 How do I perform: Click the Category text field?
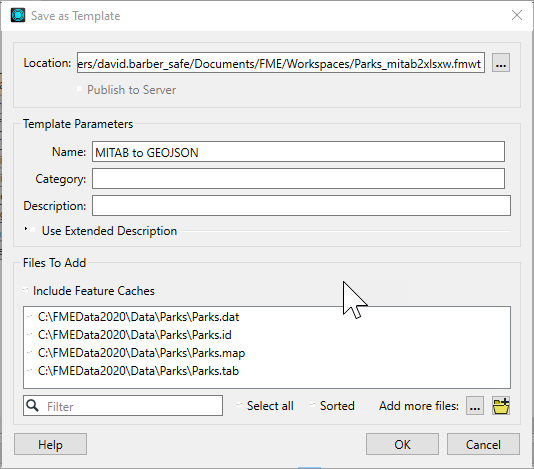click(298, 179)
